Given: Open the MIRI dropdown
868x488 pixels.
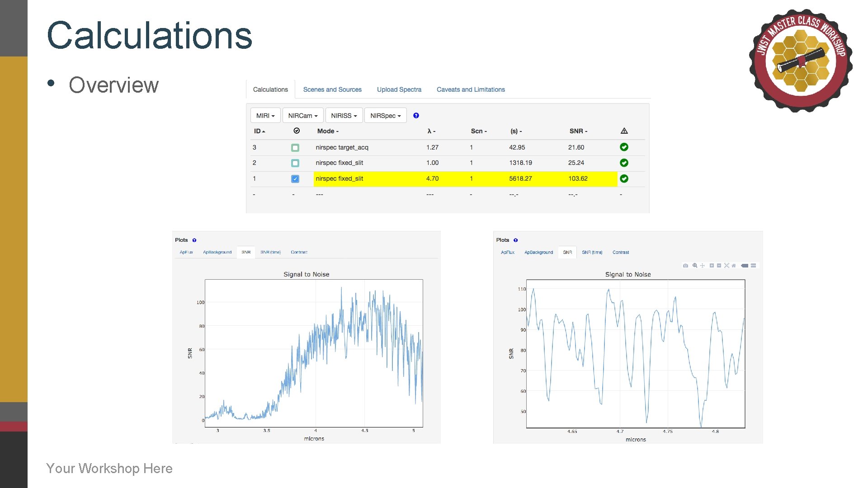Looking at the screenshot, I should click(x=265, y=116).
